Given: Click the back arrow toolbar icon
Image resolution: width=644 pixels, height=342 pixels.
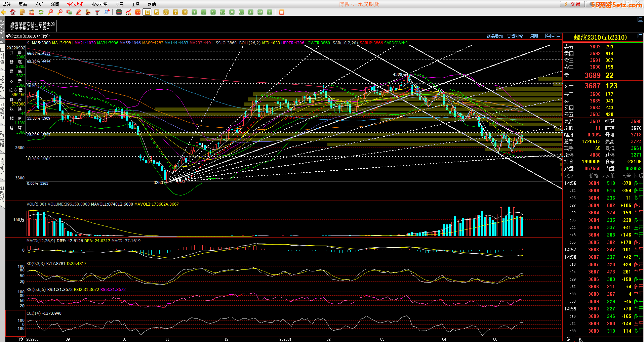Looking at the screenshot, I should coord(4,12).
